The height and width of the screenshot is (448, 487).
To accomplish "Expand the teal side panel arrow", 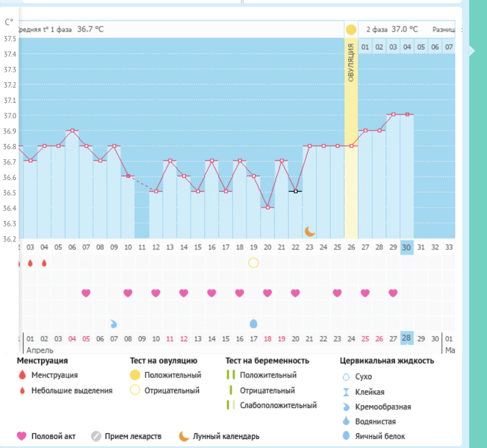I will coord(472,51).
